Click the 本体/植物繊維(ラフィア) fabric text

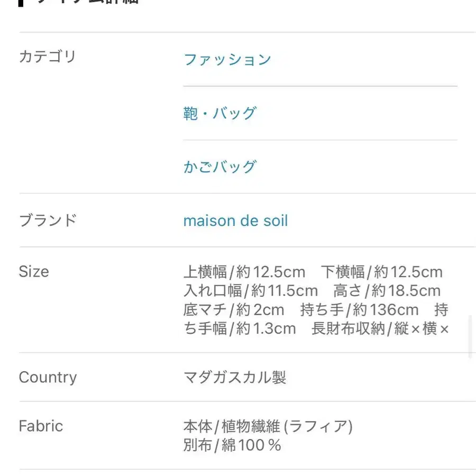click(268, 426)
